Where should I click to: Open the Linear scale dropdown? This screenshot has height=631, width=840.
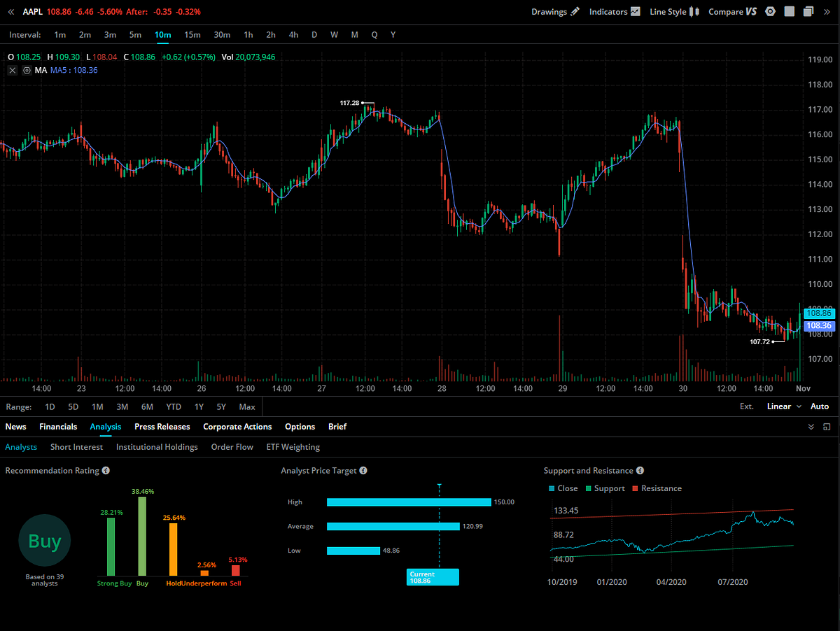[784, 406]
